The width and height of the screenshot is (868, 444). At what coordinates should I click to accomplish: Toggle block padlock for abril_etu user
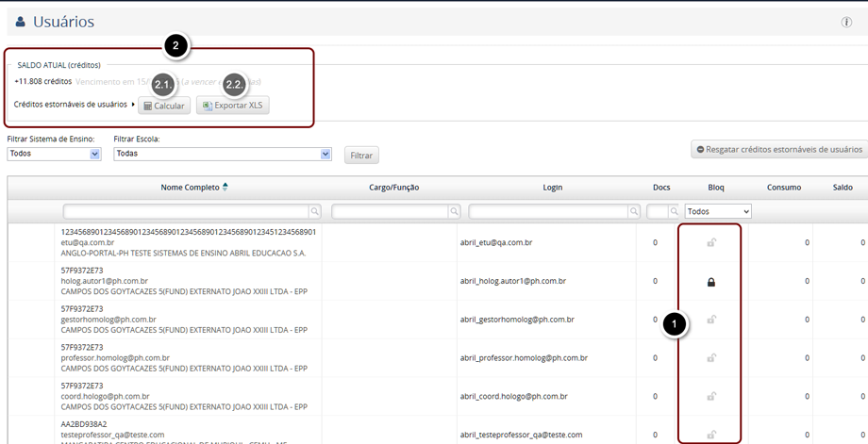[x=711, y=242]
